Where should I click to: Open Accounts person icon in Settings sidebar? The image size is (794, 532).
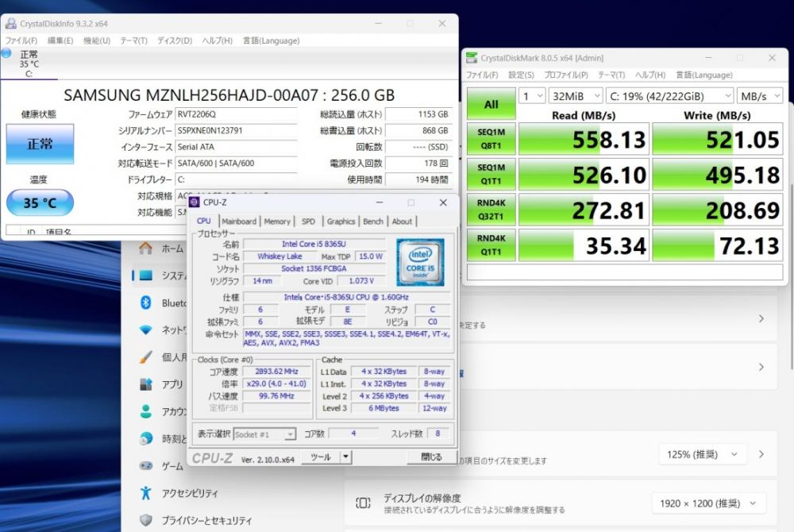click(x=146, y=411)
